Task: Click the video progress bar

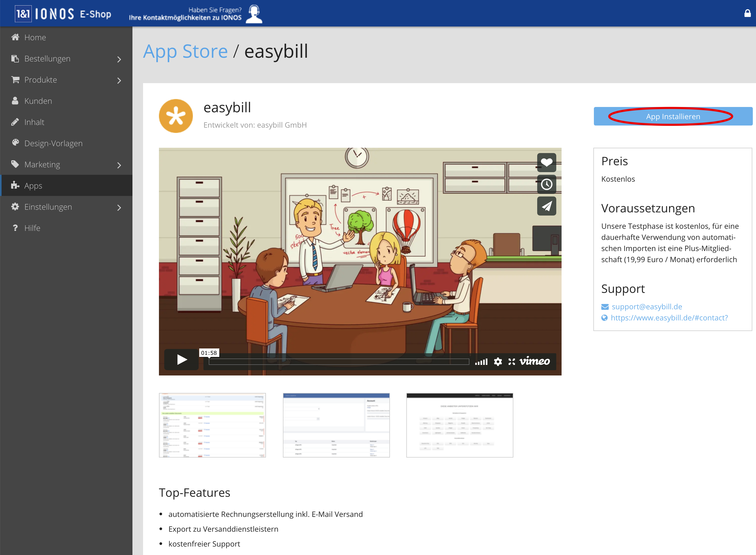Action: [x=339, y=361]
